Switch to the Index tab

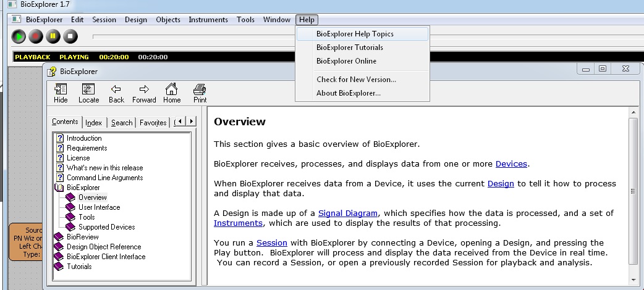tap(94, 123)
